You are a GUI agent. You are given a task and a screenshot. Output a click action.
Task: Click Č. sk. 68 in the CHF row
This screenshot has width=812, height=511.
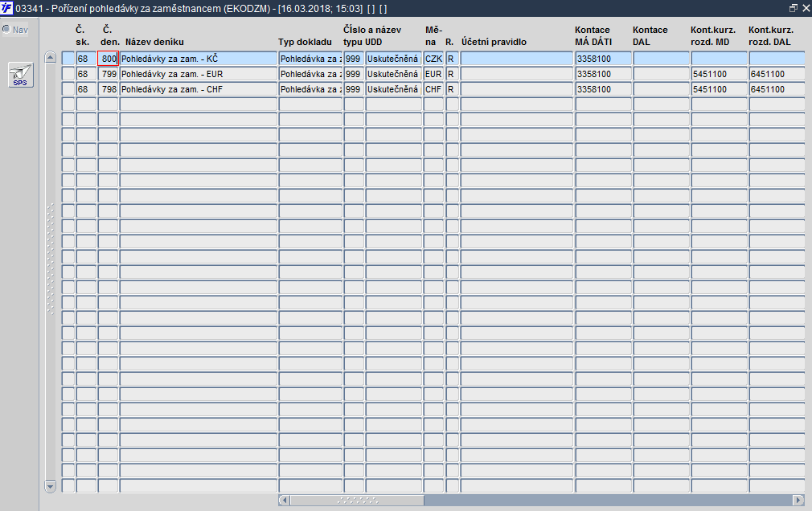coord(86,89)
